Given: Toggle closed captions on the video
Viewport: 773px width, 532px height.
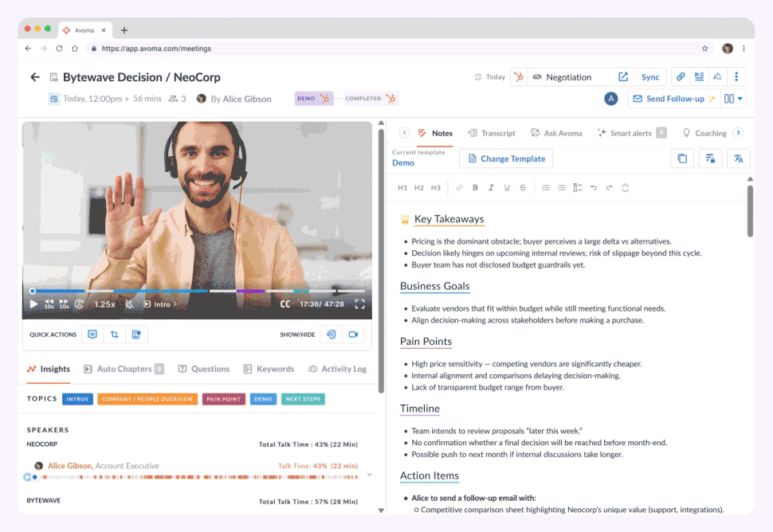Looking at the screenshot, I should 285,304.
